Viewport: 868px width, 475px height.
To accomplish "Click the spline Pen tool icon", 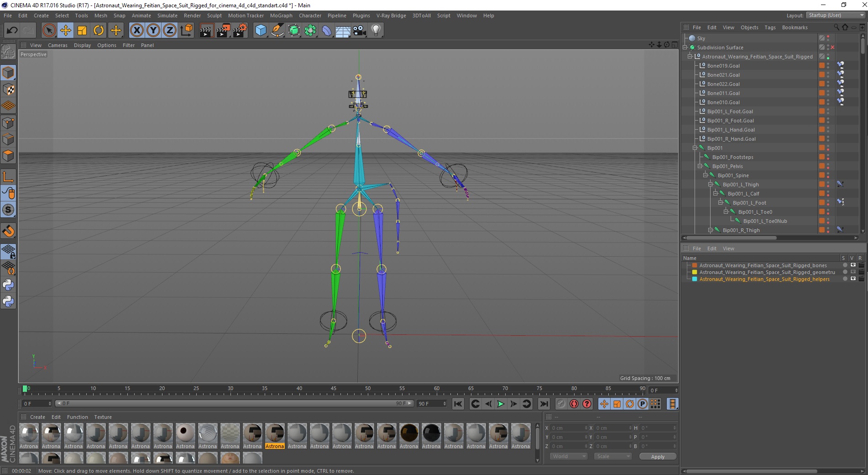I will (277, 31).
